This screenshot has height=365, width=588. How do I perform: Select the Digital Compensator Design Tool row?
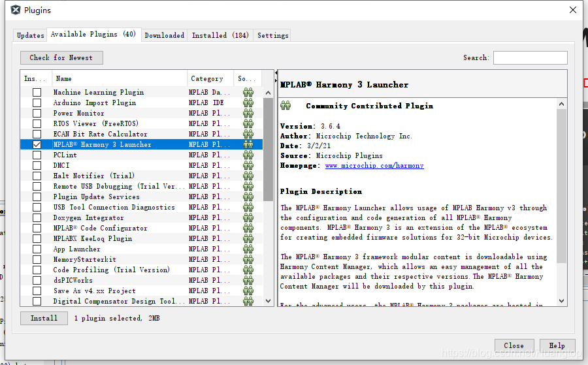pos(141,301)
